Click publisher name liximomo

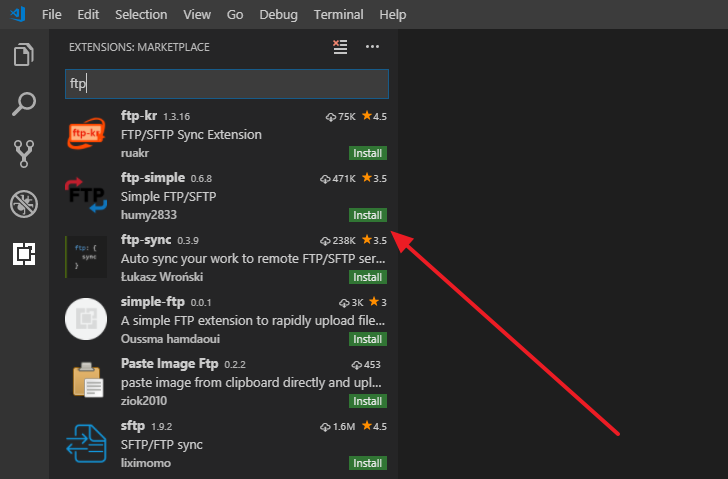(146, 463)
